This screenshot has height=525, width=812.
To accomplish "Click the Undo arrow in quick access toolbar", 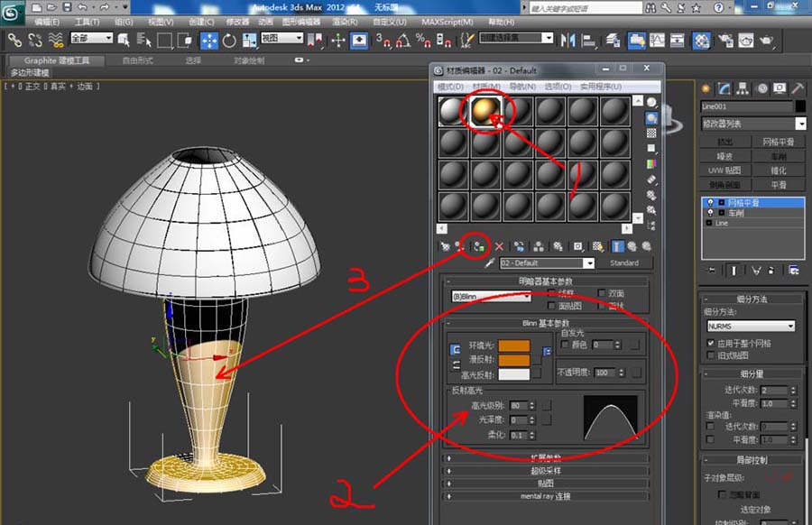I will tap(82, 7).
